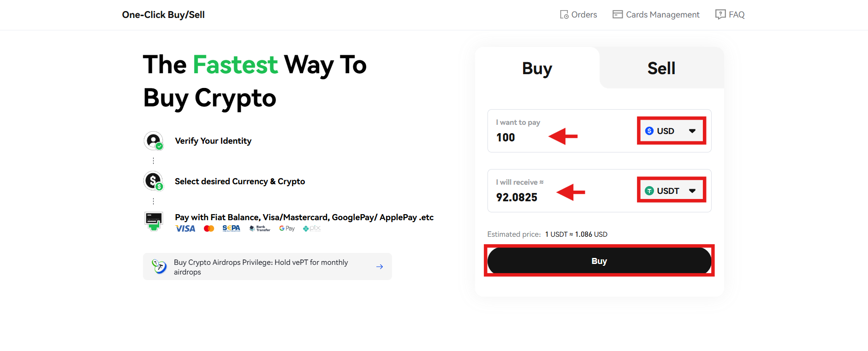Select the Visa payment icon

click(x=185, y=228)
